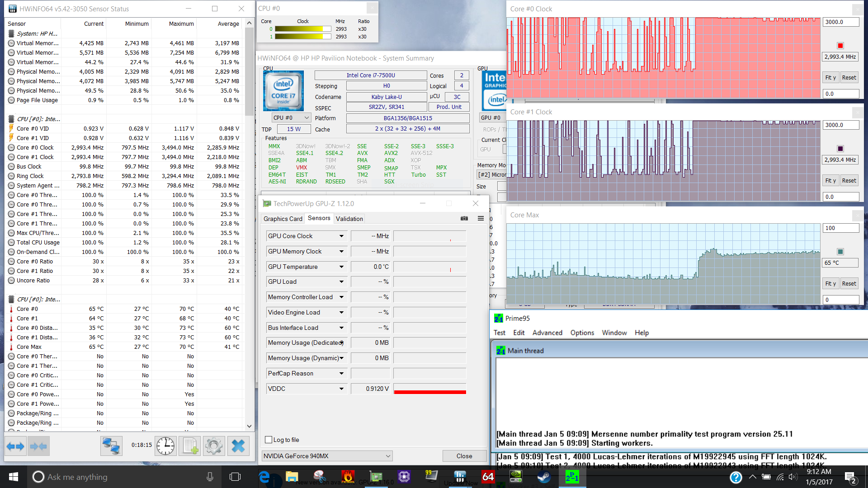The image size is (868, 488).
Task: Click the blue help question mark tray icon
Action: pyautogui.click(x=736, y=477)
